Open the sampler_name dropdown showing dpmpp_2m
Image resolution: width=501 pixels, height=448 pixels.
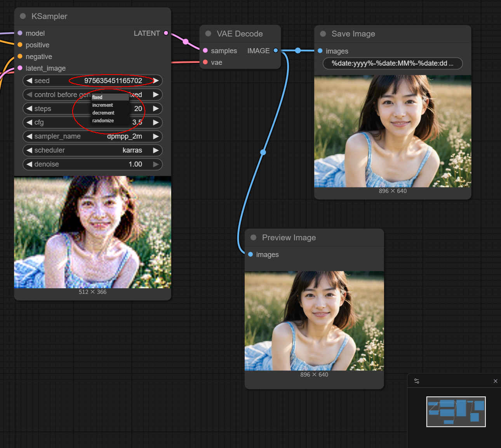click(92, 136)
